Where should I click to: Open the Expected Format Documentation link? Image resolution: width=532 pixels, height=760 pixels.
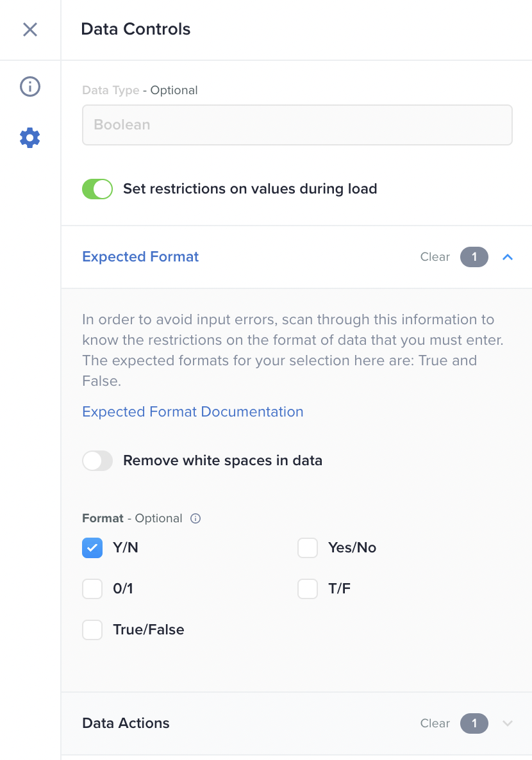pos(193,412)
